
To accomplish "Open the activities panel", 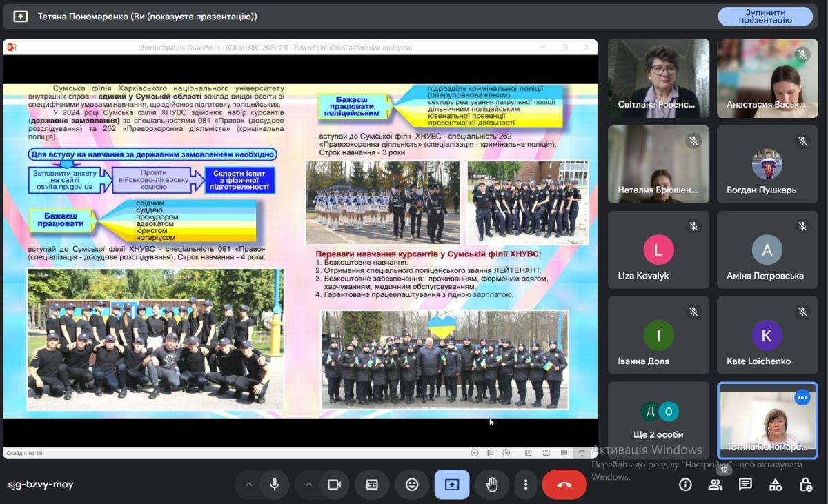I will 776,484.
